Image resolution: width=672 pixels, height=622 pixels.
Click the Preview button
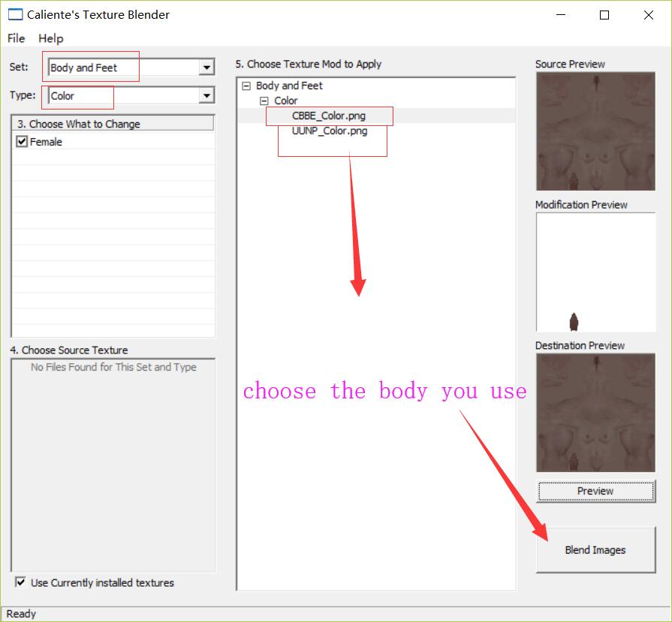595,491
